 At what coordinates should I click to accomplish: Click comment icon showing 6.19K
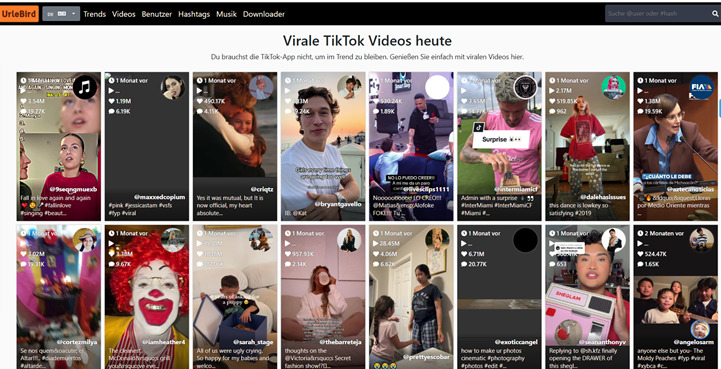pyautogui.click(x=111, y=111)
